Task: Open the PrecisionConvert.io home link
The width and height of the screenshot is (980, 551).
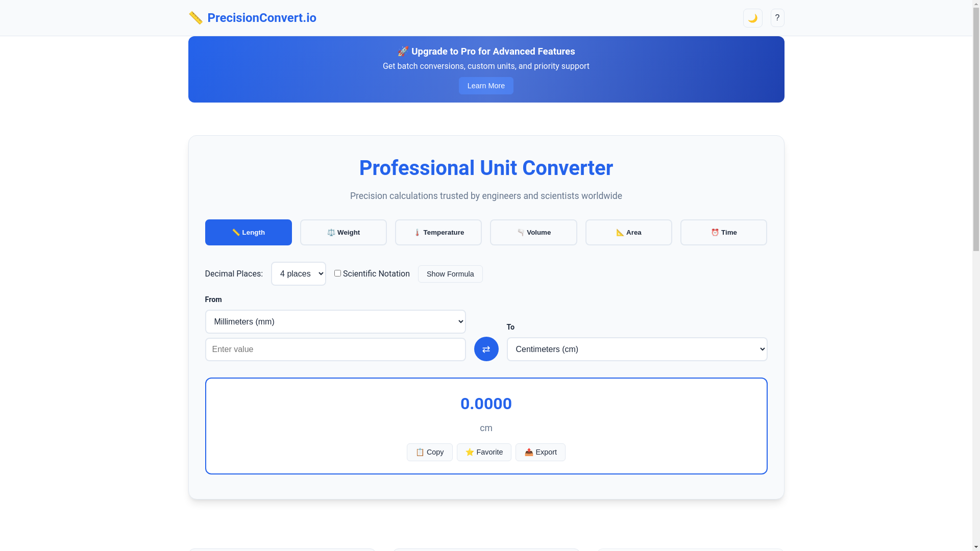Action: tap(252, 18)
